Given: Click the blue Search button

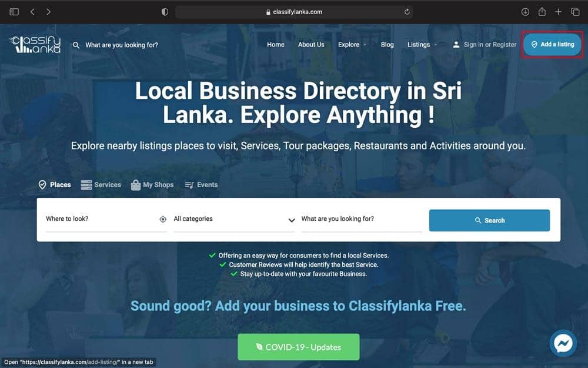Looking at the screenshot, I should (489, 220).
